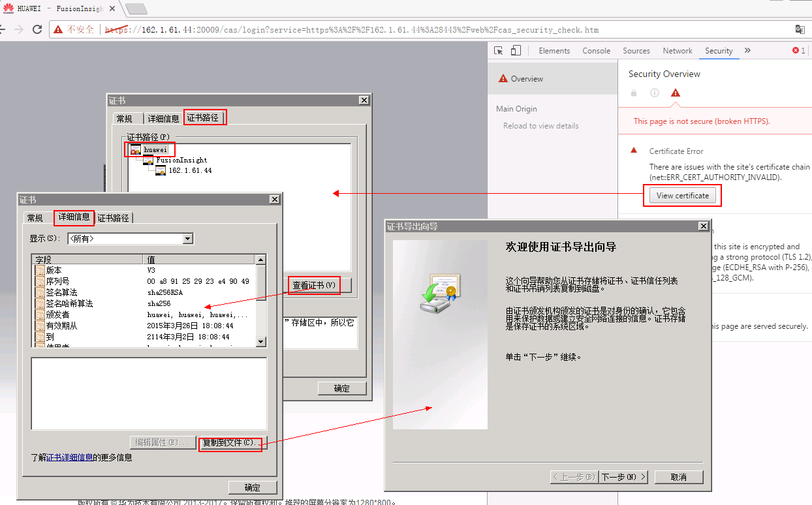
Task: Open 详细信息 tab in the back certificate dialog
Action: pos(163,118)
